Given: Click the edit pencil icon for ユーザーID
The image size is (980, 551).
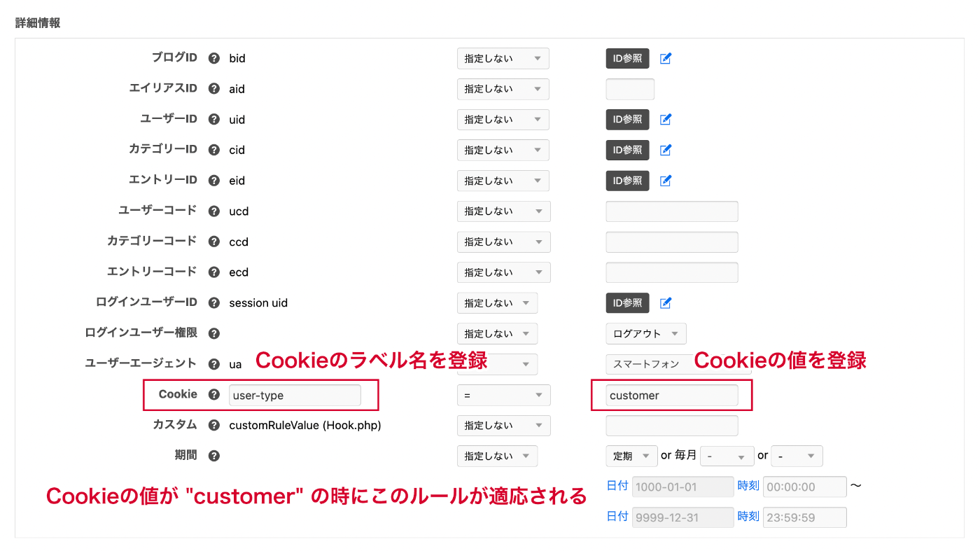Looking at the screenshot, I should [x=666, y=120].
